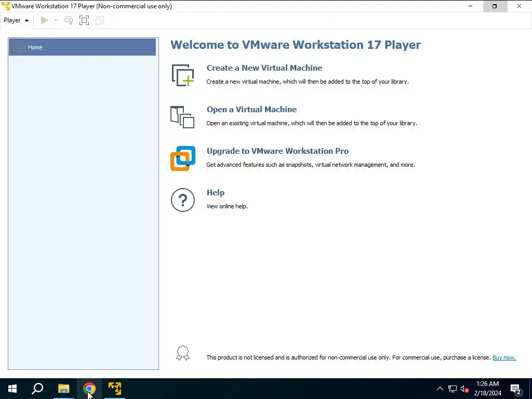Click the Help question mark icon
This screenshot has height=399, width=532.
pyautogui.click(x=183, y=200)
